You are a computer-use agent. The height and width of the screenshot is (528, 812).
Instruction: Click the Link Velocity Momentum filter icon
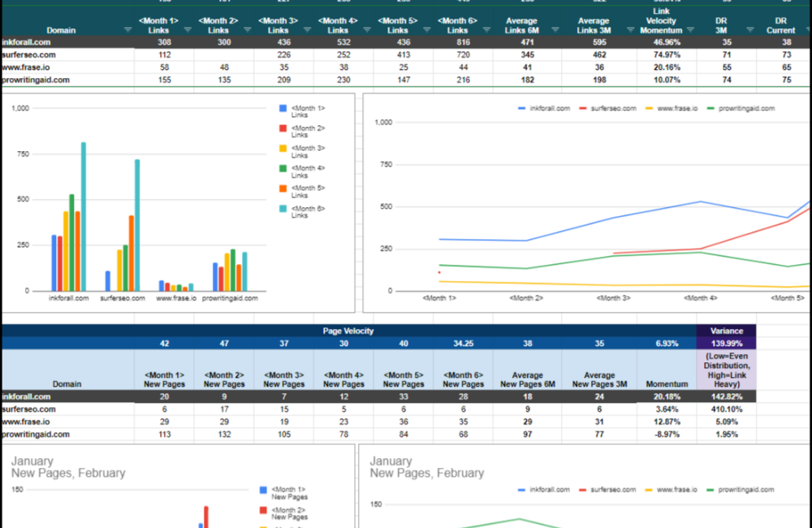pos(690,30)
